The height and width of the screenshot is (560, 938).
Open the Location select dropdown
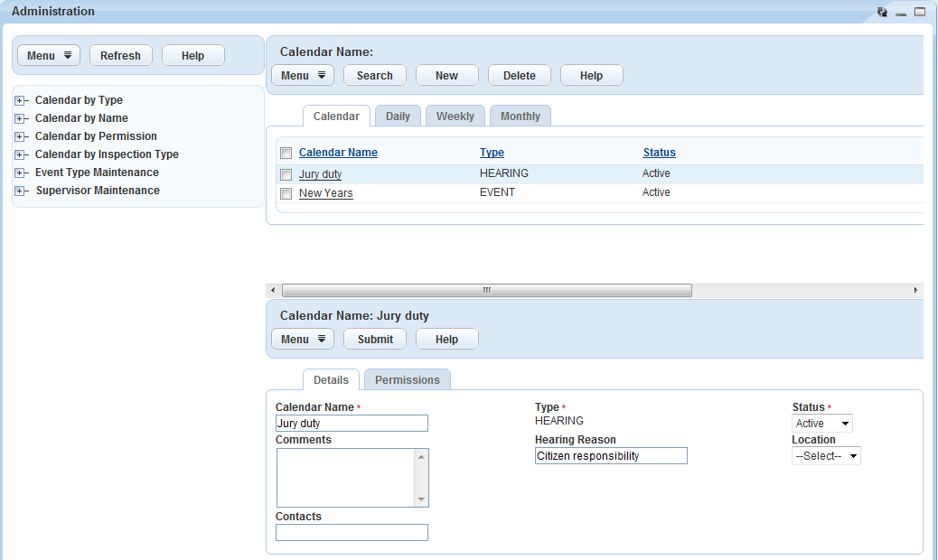coord(826,456)
